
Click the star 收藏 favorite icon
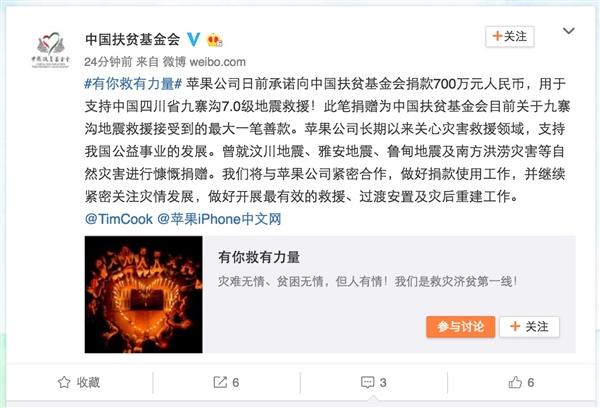tap(64, 382)
